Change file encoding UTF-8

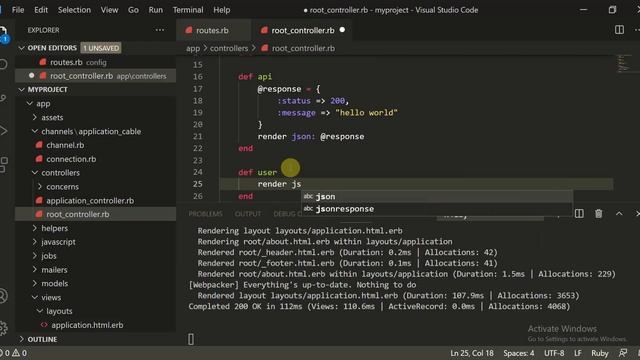tap(554, 353)
